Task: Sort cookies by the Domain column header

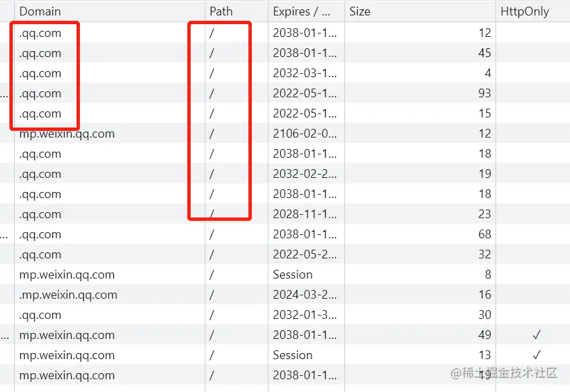Action: click(40, 11)
